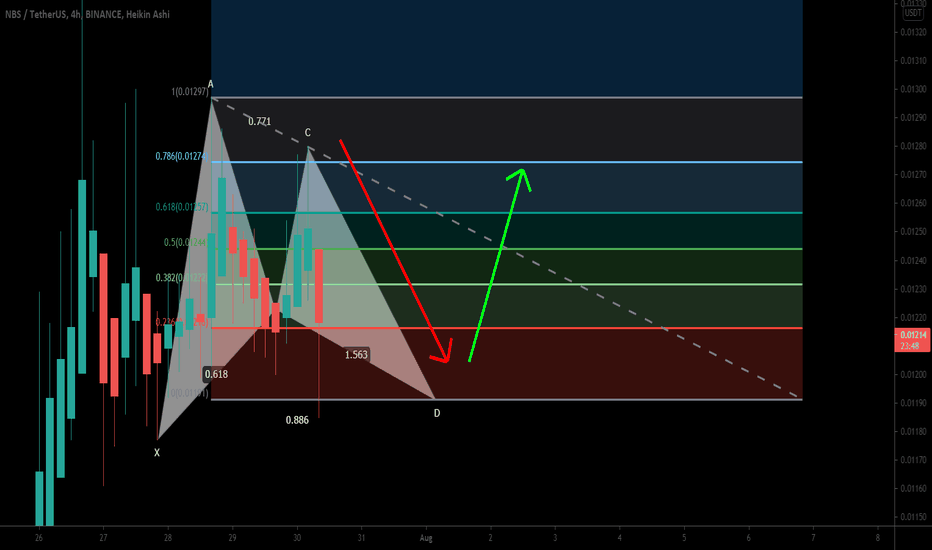Image resolution: width=932 pixels, height=550 pixels.
Task: Click the NBS / TetherUS chart title
Action: [87, 14]
